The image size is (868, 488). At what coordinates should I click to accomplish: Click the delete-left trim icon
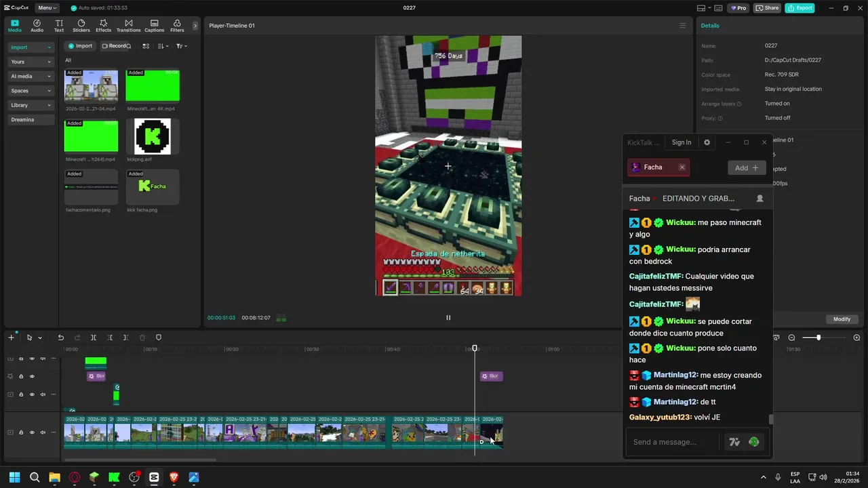pyautogui.click(x=110, y=338)
